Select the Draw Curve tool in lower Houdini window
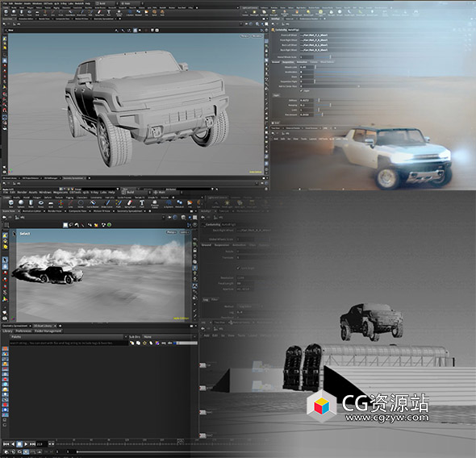Viewport: 476px width, 458px height. tap(106, 203)
